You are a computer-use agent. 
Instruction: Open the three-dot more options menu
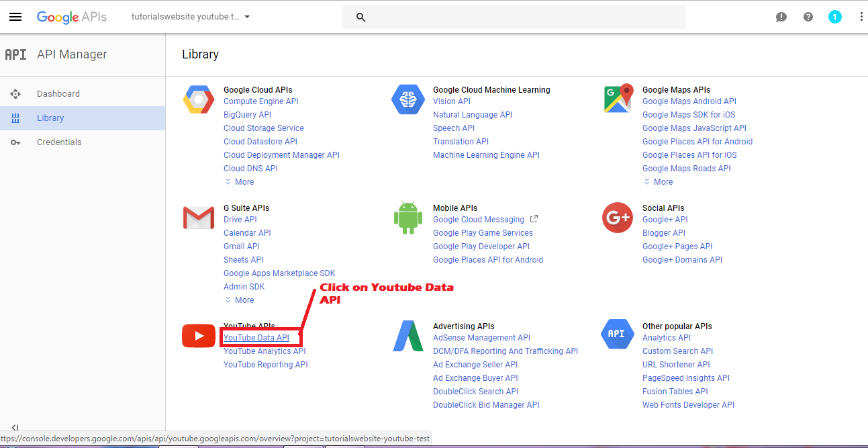[x=861, y=17]
